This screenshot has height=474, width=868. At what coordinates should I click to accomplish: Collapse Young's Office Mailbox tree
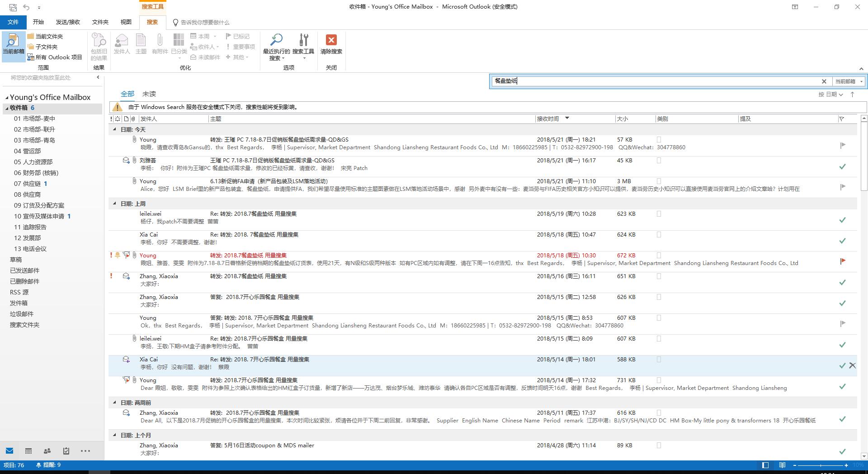tap(7, 98)
